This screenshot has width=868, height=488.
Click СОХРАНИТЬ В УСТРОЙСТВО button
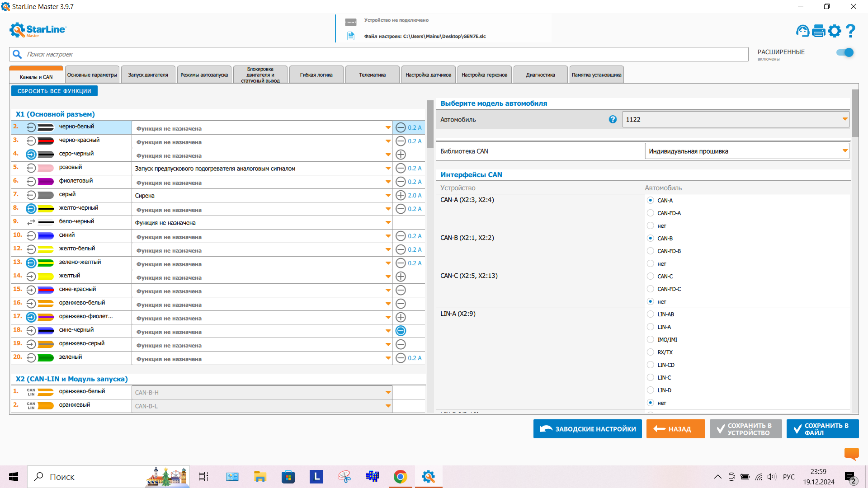coord(745,429)
